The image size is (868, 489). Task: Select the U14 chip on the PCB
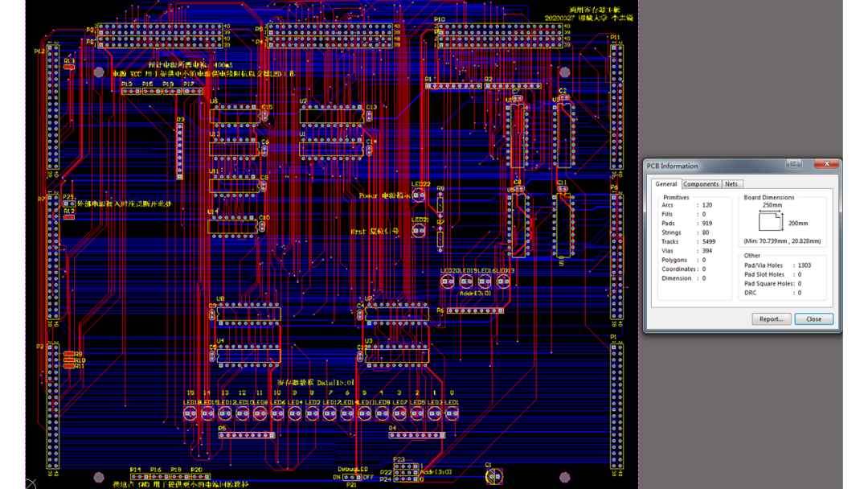[x=233, y=227]
